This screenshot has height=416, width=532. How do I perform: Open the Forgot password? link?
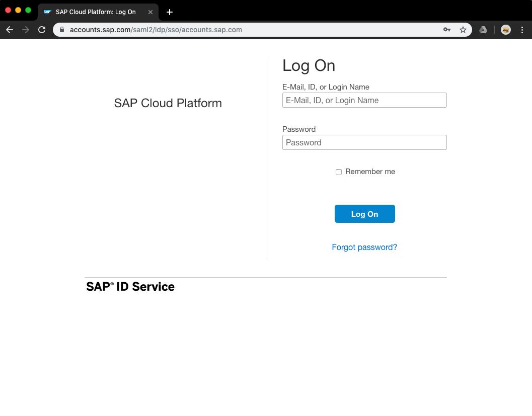(x=364, y=247)
